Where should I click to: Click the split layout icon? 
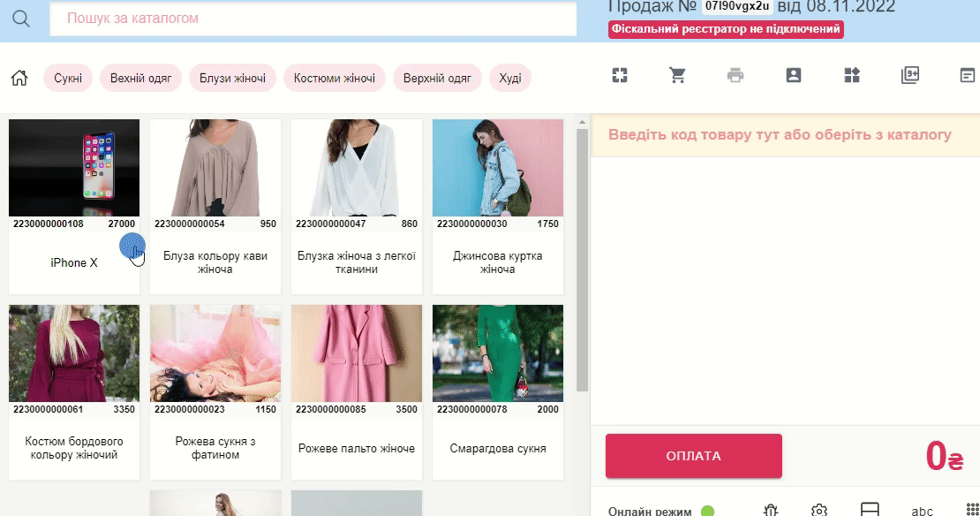point(870,509)
